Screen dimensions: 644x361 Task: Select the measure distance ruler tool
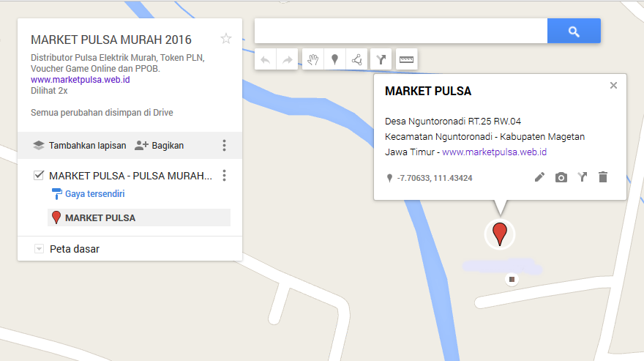tap(406, 60)
